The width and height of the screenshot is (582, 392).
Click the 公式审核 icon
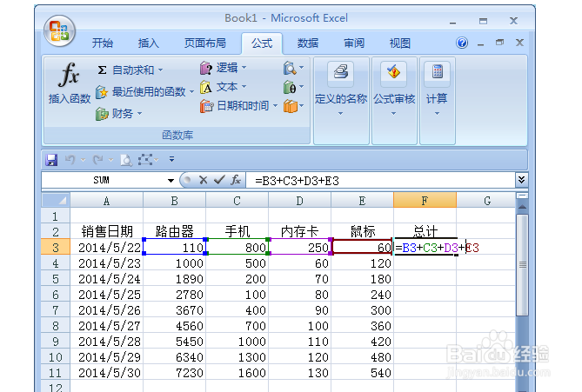pos(393,71)
